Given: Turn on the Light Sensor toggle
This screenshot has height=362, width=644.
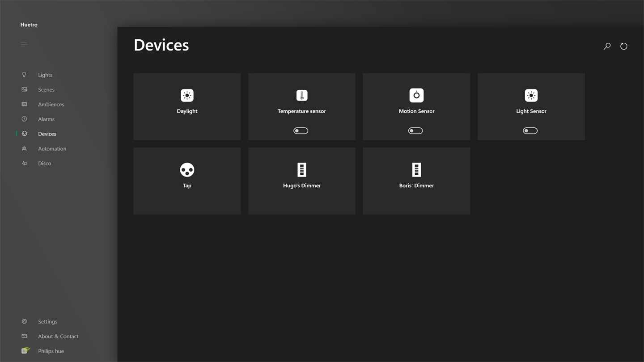Looking at the screenshot, I should point(530,131).
